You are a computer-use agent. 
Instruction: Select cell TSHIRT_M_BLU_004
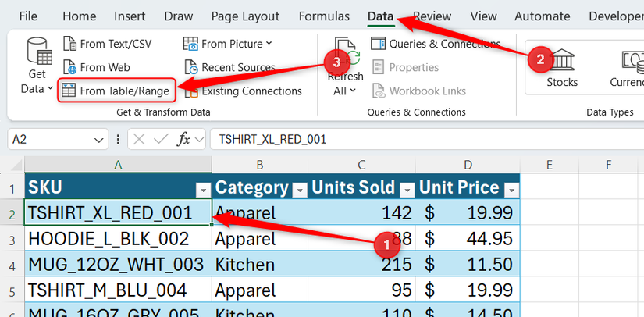[x=119, y=290]
